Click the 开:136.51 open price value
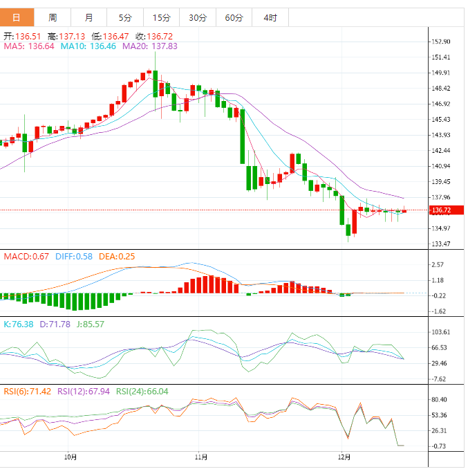Screen dimensions: 468x476 click(x=22, y=37)
